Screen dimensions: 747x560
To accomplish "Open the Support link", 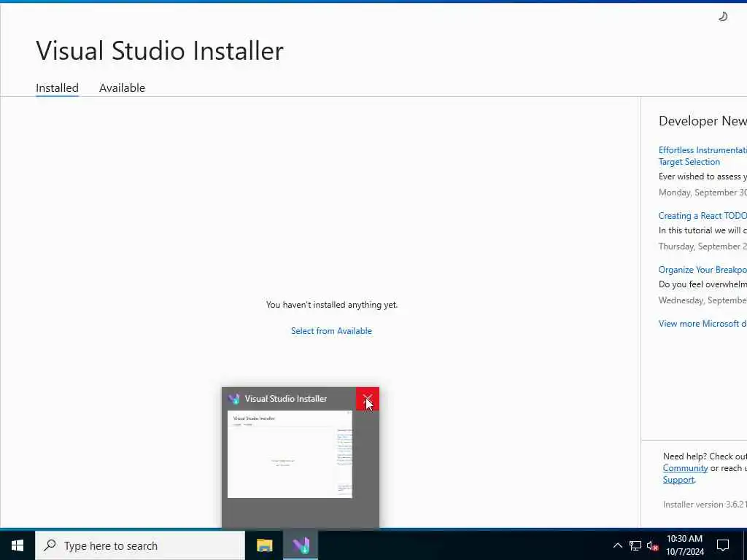I will point(678,480).
